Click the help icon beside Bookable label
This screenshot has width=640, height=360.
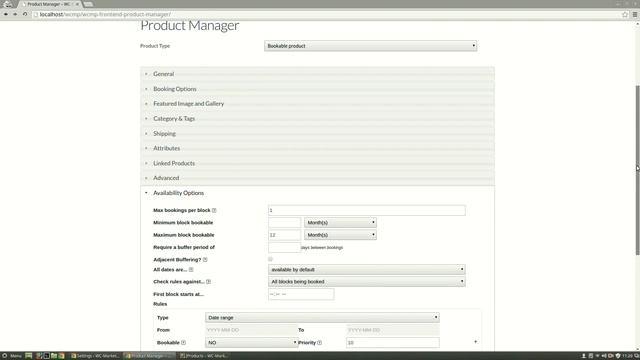point(183,342)
